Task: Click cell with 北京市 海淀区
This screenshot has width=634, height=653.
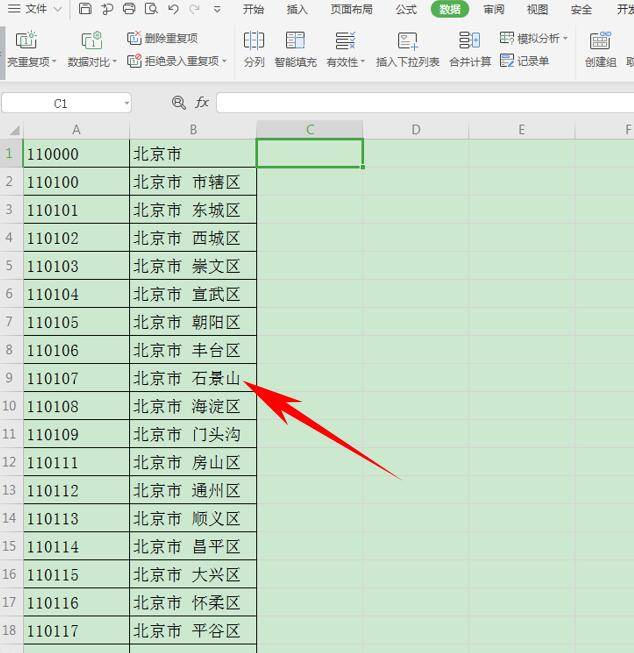Action: pyautogui.click(x=193, y=406)
